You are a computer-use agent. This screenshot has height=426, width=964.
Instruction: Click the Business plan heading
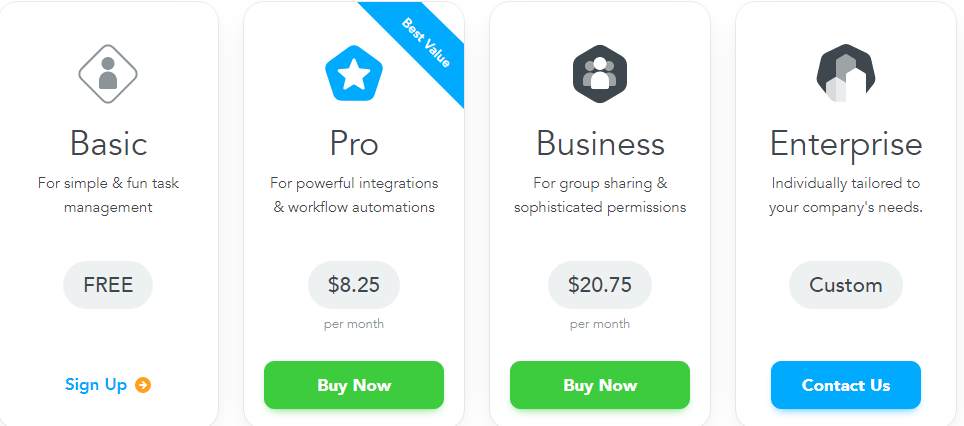(599, 144)
